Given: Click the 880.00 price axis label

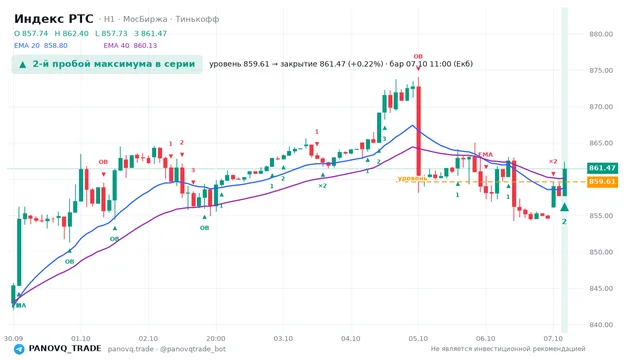Looking at the screenshot, I should (601, 34).
